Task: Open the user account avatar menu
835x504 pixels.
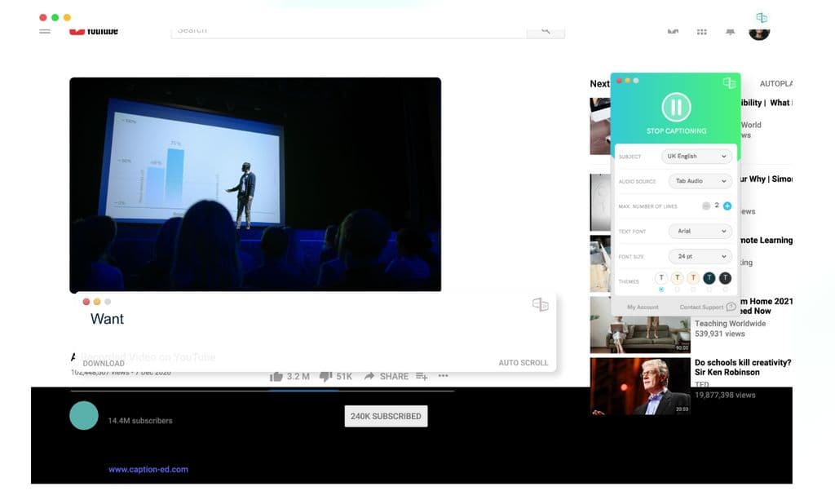Action: 759,33
